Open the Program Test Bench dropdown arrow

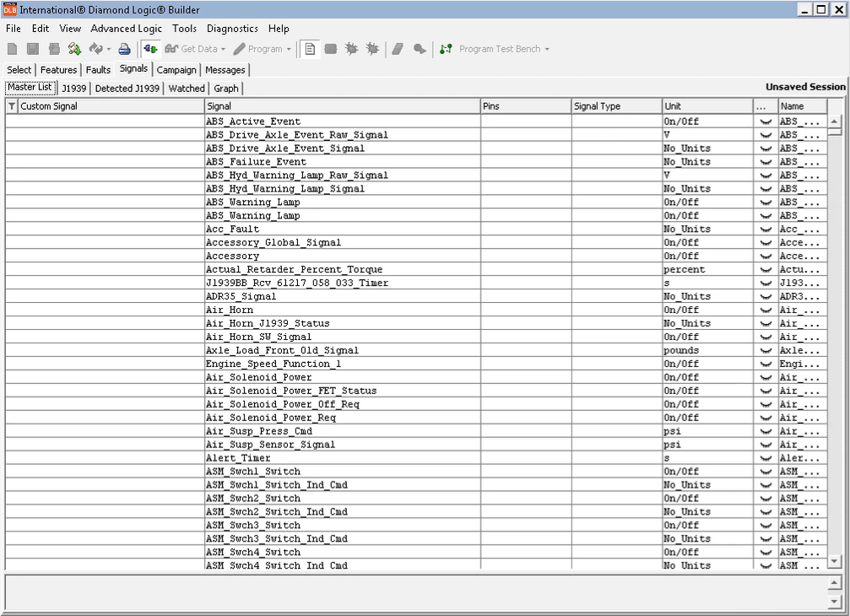[547, 50]
